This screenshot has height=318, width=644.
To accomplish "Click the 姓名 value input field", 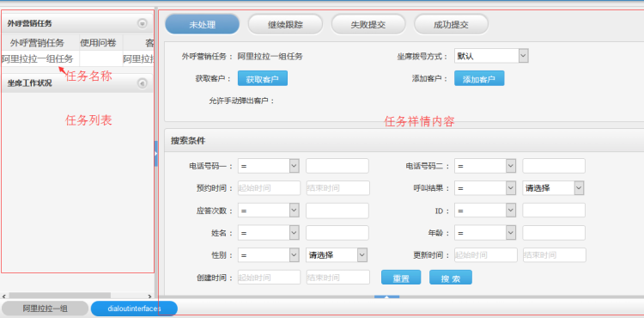I will (337, 233).
